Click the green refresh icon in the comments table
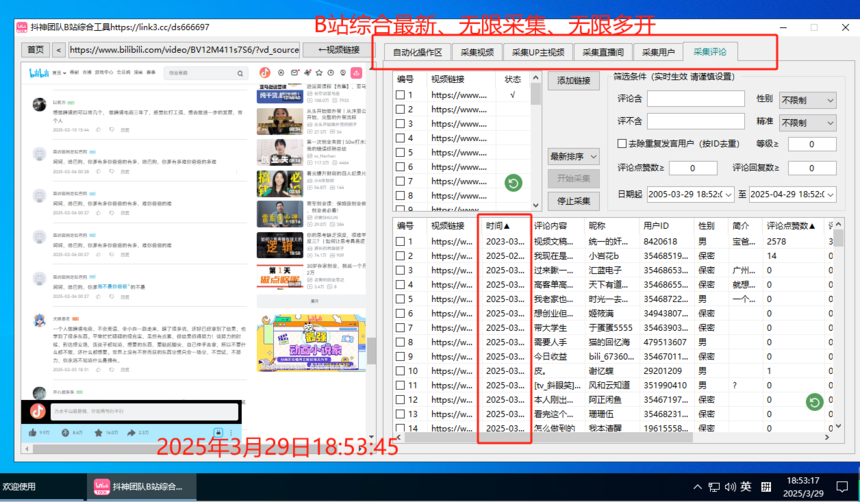Viewport: 860px width, 502px height. (x=814, y=402)
